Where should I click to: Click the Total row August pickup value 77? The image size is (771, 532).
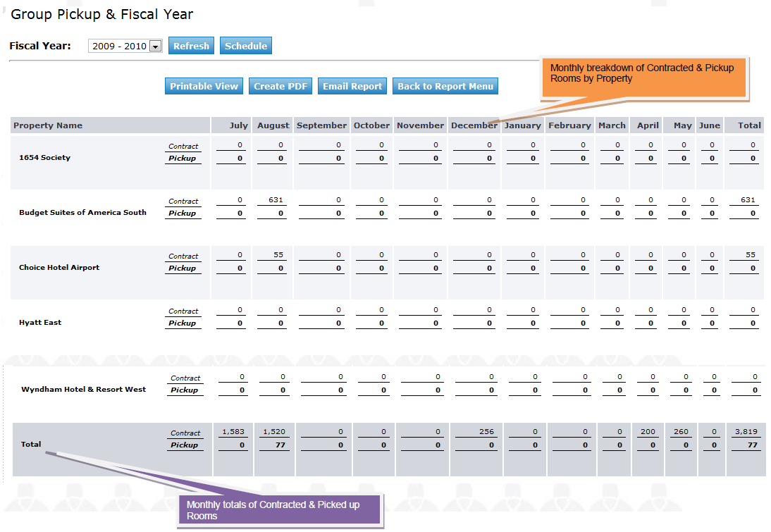point(280,445)
